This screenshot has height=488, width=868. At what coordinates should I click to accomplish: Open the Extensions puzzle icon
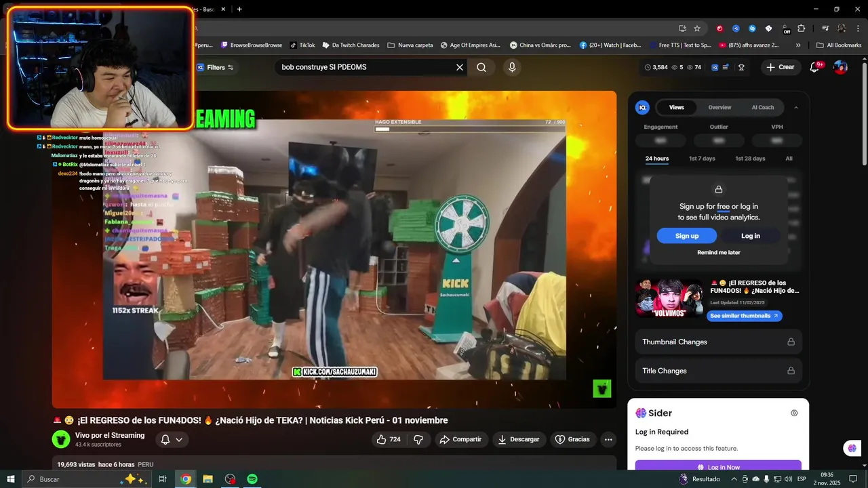(x=802, y=28)
